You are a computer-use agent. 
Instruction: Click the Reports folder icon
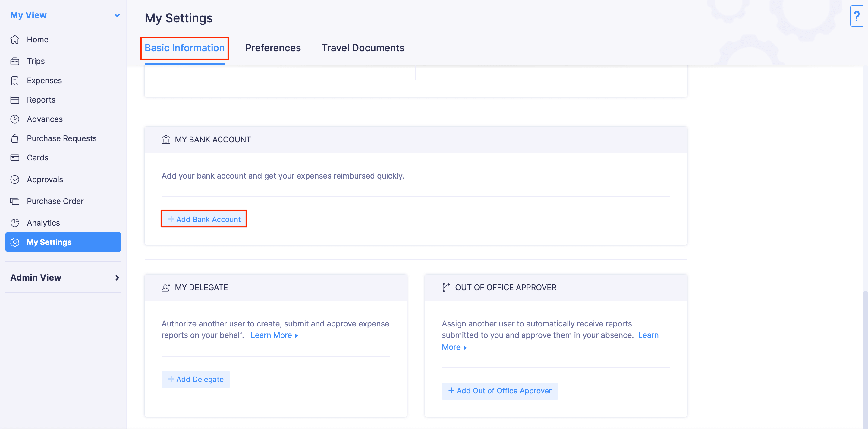pos(15,100)
